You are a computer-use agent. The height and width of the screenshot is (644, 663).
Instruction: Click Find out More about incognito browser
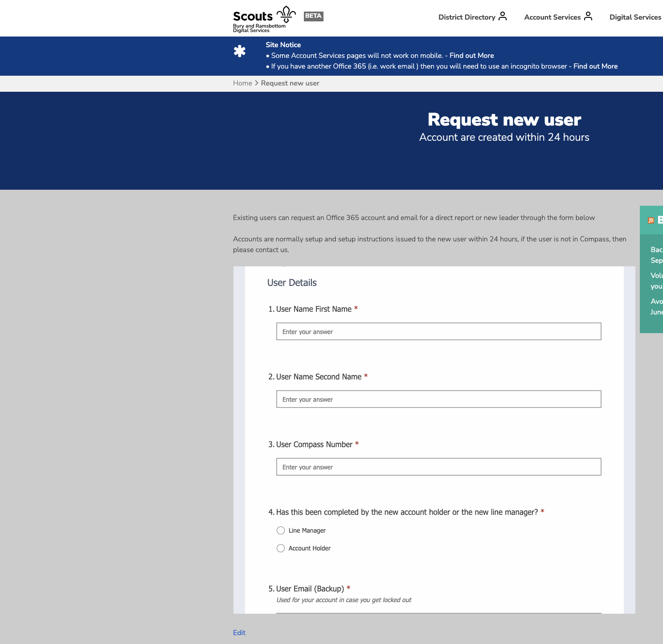click(596, 66)
